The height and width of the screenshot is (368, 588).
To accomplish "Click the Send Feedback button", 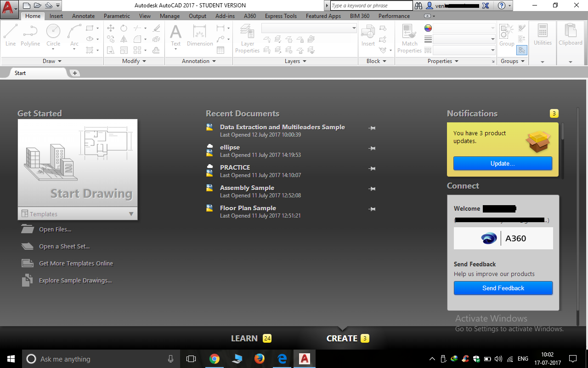I will (x=503, y=288).
